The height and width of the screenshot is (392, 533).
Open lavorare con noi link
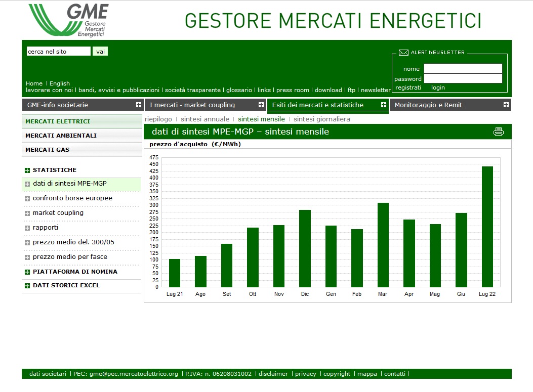coord(49,90)
